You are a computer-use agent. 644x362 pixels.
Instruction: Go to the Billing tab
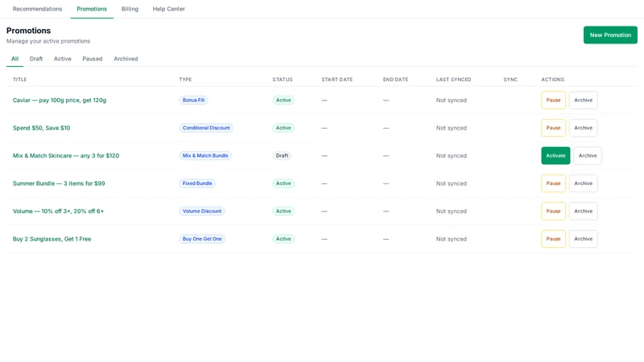pos(130,9)
